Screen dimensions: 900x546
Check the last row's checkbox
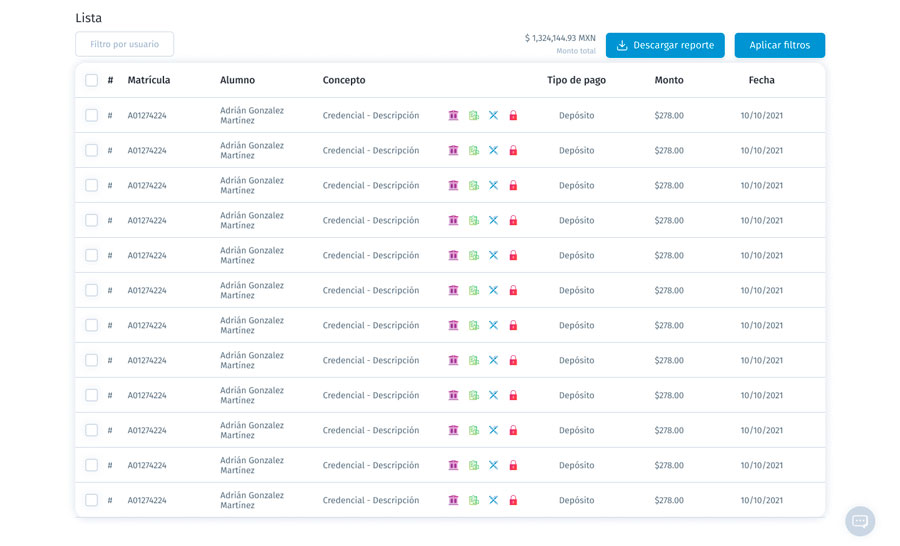pos(91,501)
